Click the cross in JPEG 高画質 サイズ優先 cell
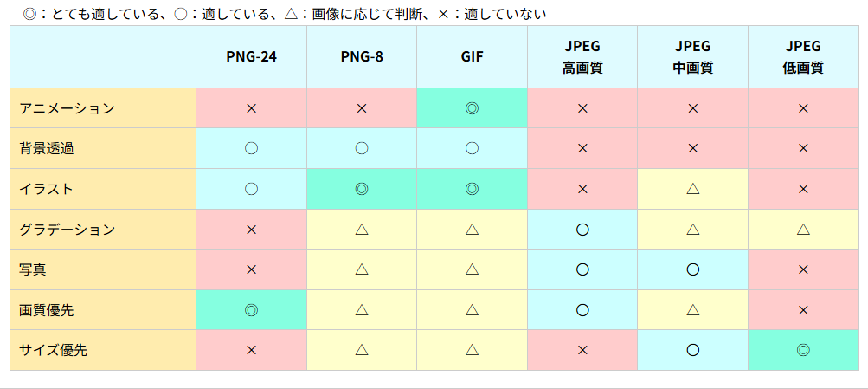Screen dimensions: 868x389 [582, 350]
